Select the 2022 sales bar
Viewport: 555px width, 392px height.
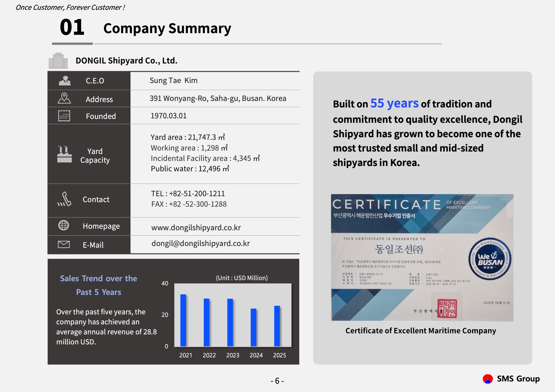tap(206, 322)
